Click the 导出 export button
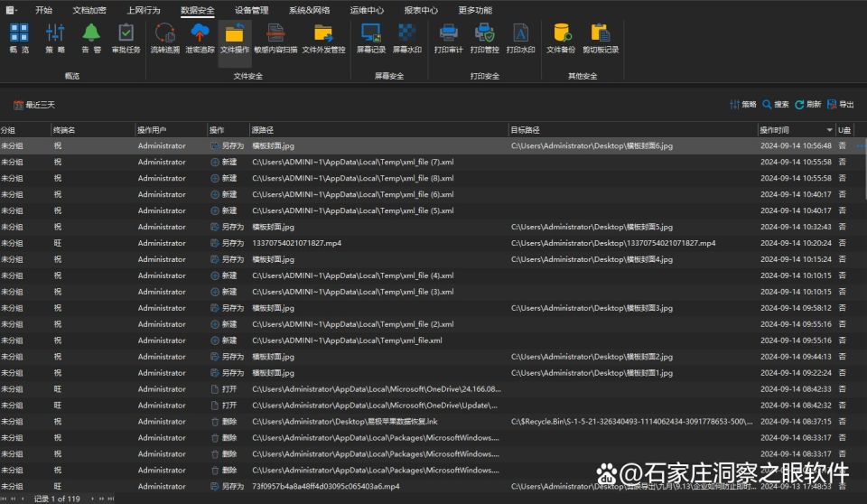 [841, 104]
